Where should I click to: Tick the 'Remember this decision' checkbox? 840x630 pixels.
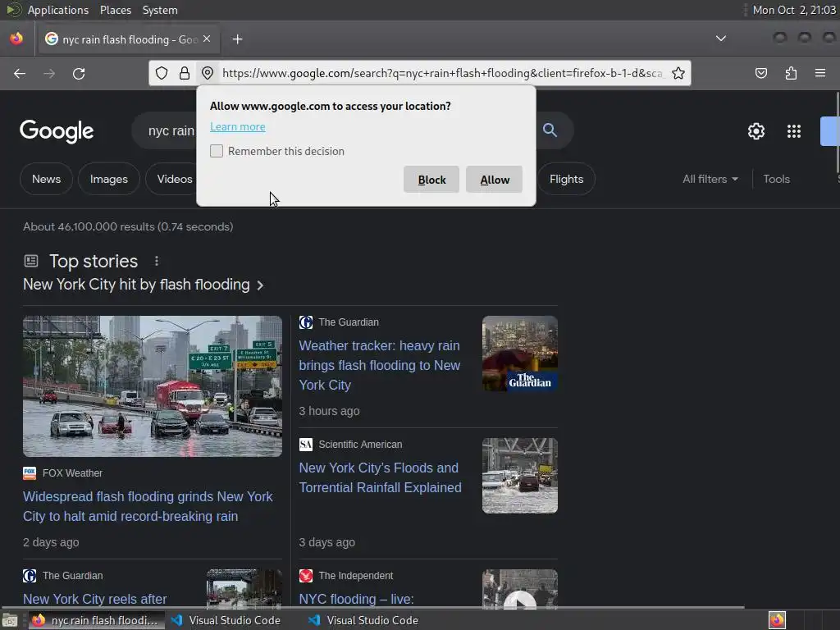[x=217, y=151]
